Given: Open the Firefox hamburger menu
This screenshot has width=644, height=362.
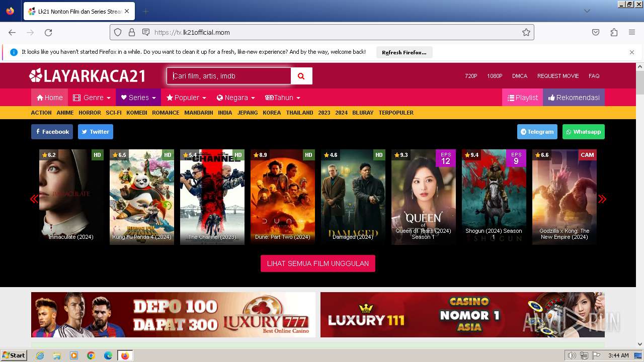Looking at the screenshot, I should point(632,32).
